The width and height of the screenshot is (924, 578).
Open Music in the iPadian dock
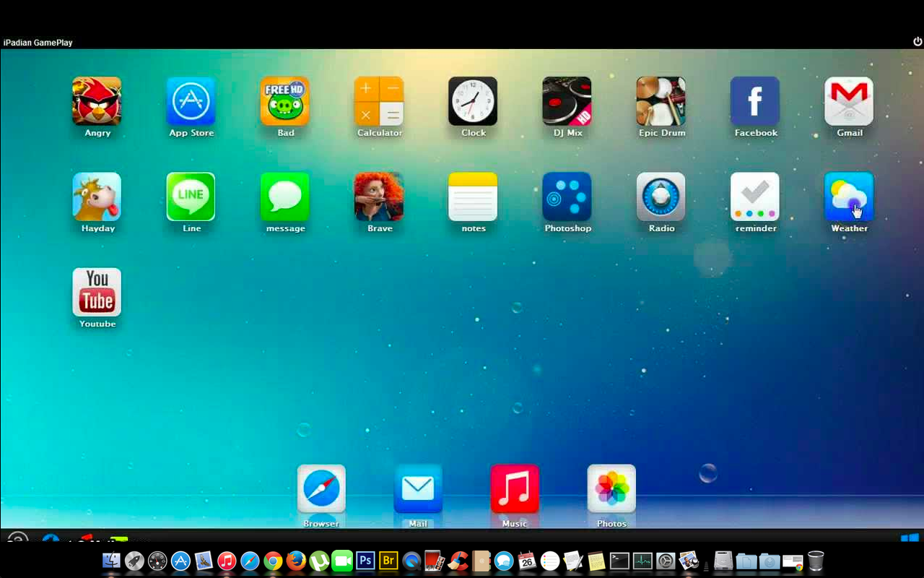(x=515, y=489)
